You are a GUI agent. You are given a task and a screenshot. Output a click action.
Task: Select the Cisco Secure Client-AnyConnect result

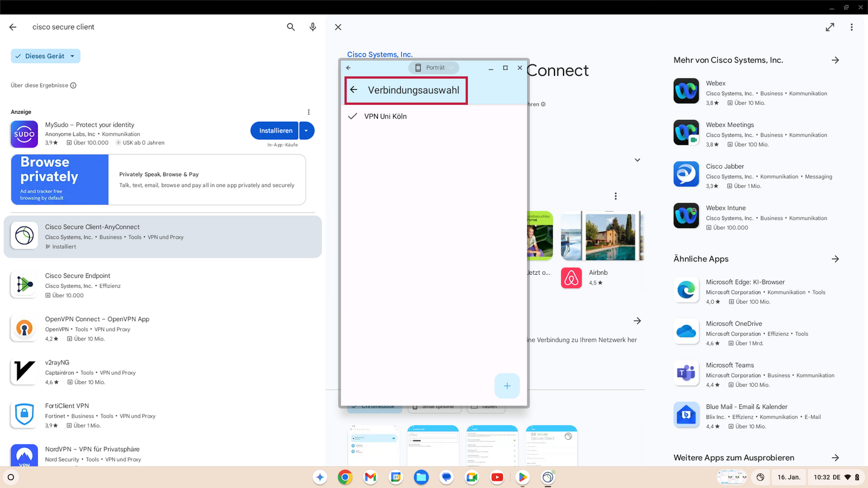[x=163, y=237]
